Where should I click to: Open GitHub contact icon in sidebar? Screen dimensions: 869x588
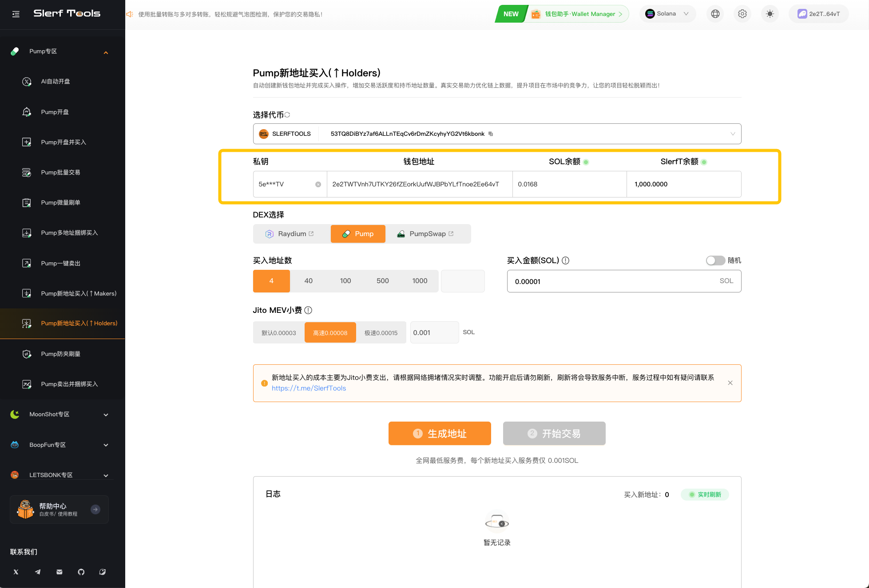81,572
